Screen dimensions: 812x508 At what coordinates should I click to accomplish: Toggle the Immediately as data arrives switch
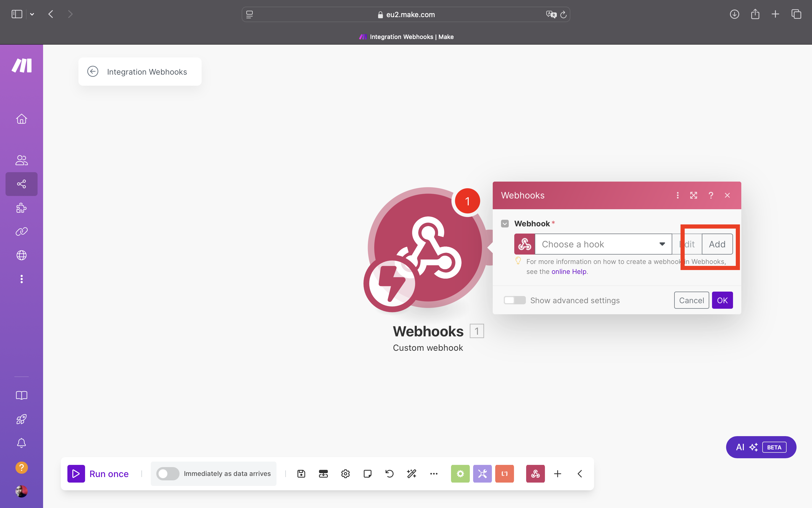tap(167, 473)
